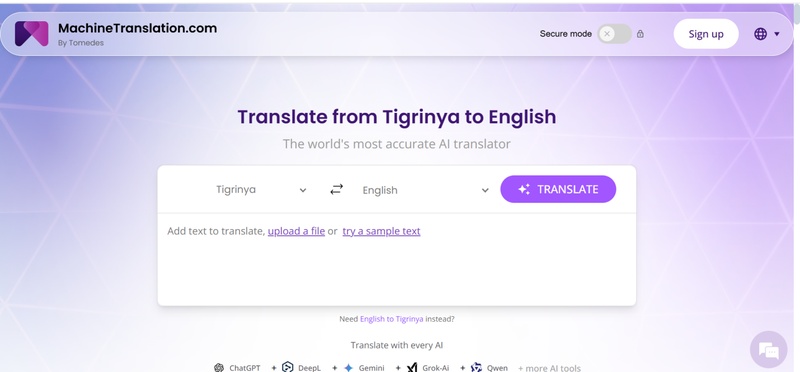Screen dimensions: 800x372
Task: Click the Translate with every AI text
Action: [x=396, y=345]
